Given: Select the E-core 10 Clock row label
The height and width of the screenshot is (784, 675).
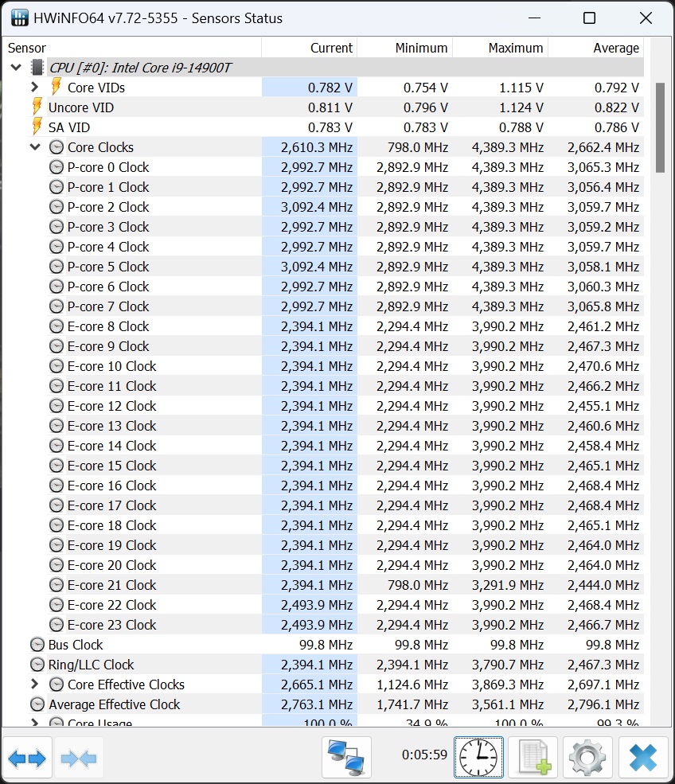Looking at the screenshot, I should (112, 366).
